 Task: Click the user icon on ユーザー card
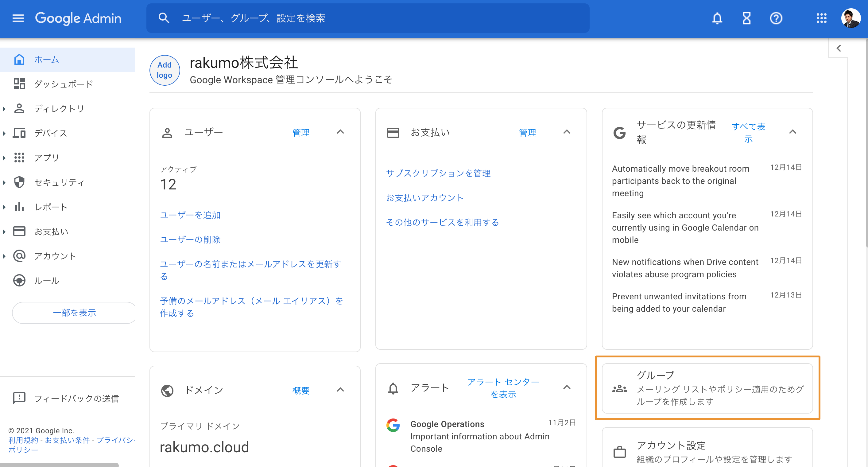coord(167,133)
